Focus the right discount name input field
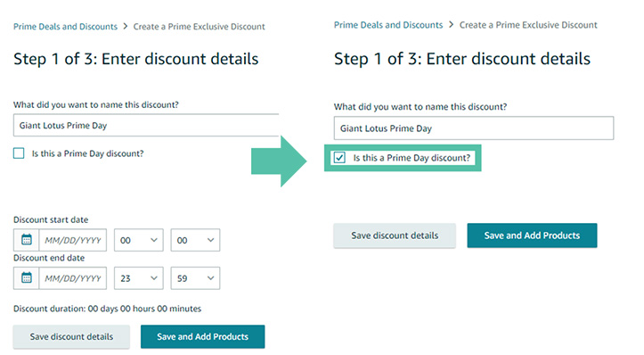The height and width of the screenshot is (355, 644). (x=474, y=128)
